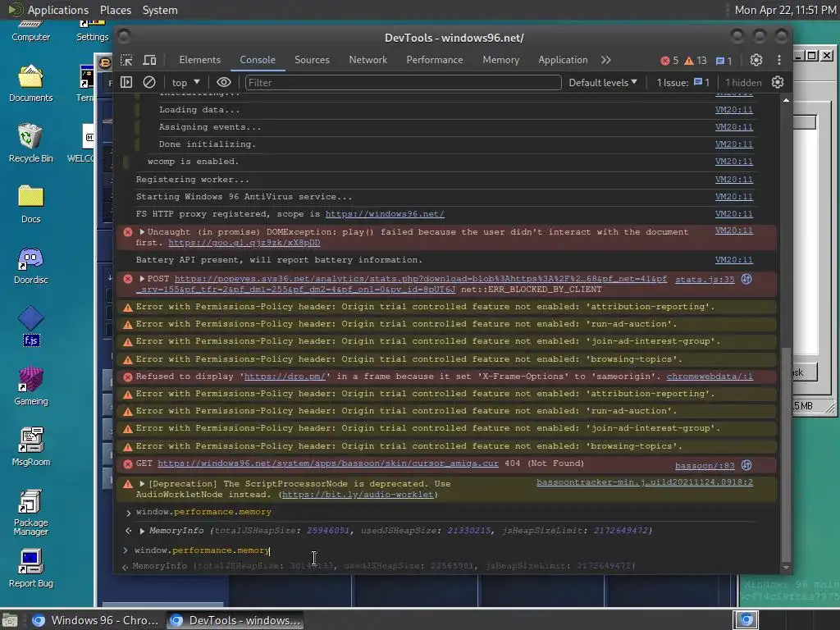Open the cursor_amiga.cur URL link

point(328,463)
